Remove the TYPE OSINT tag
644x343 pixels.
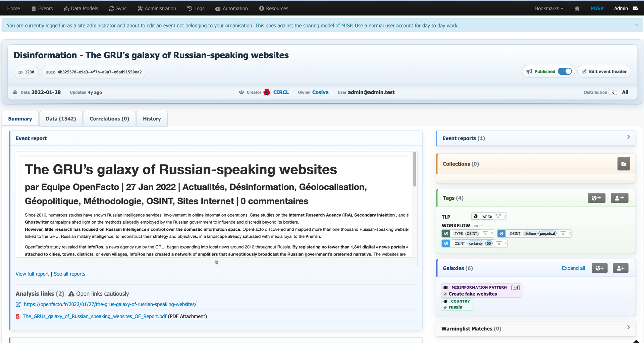pos(492,234)
